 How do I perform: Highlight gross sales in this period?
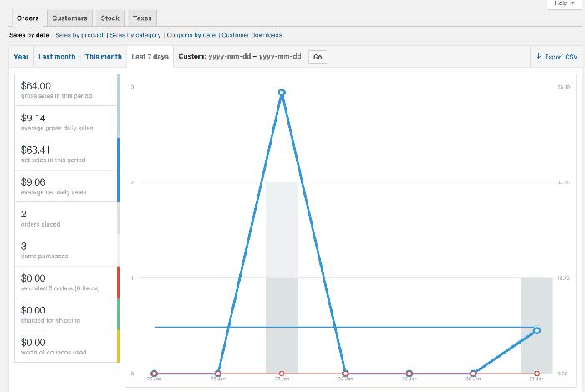(x=65, y=90)
